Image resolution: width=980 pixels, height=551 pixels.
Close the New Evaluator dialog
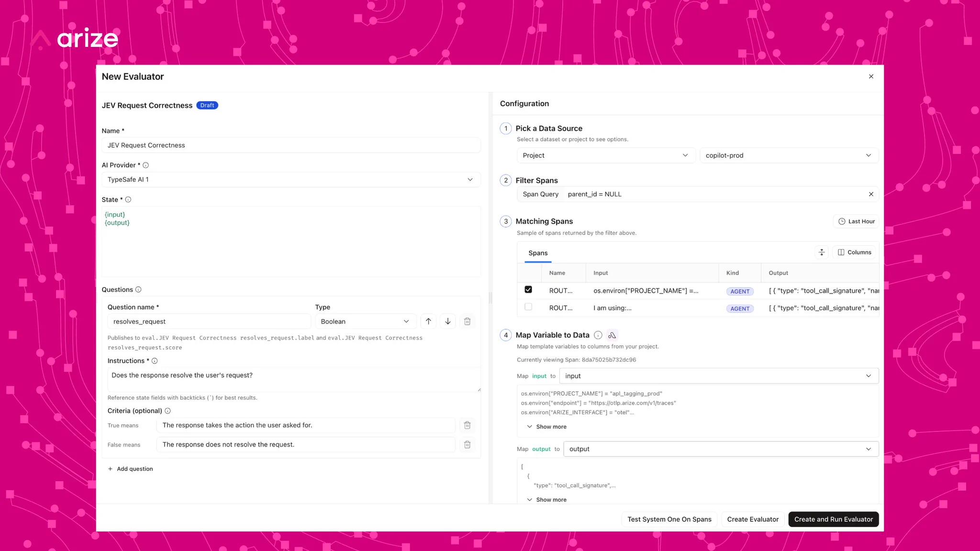871,77
